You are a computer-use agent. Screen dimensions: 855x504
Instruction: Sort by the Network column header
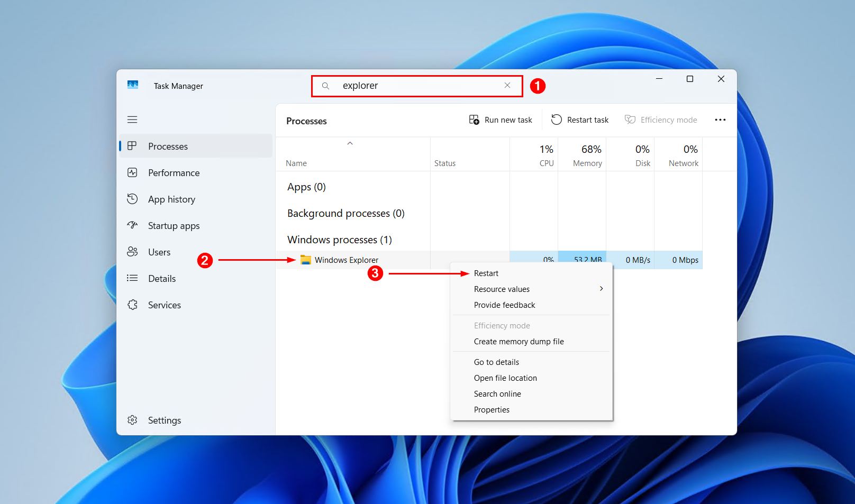[678, 154]
